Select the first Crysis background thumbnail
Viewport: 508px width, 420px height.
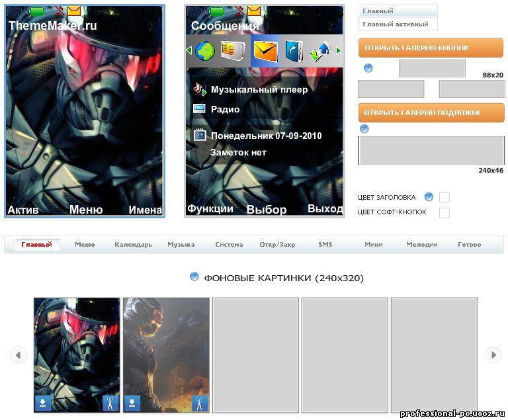tap(77, 355)
